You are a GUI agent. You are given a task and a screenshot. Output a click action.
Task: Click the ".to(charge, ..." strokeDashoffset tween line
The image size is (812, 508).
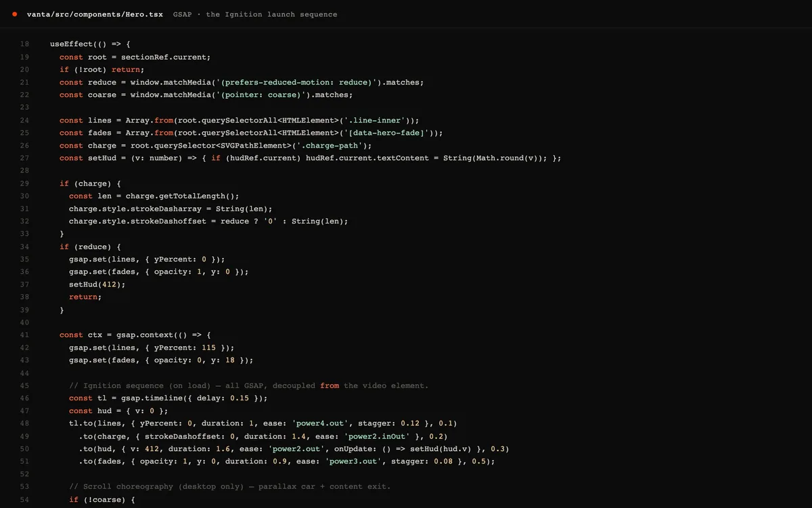pos(263,436)
